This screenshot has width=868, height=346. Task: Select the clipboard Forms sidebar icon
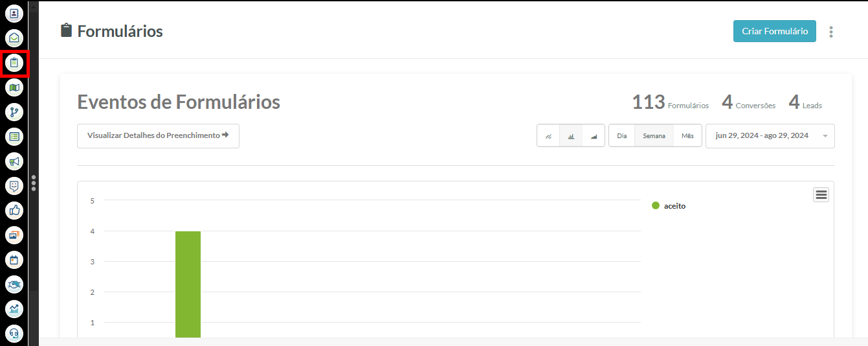tap(14, 63)
